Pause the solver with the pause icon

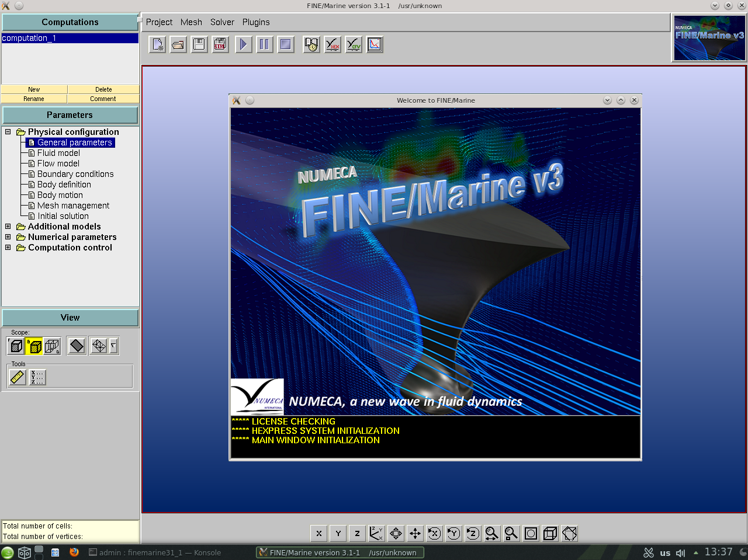pos(265,44)
